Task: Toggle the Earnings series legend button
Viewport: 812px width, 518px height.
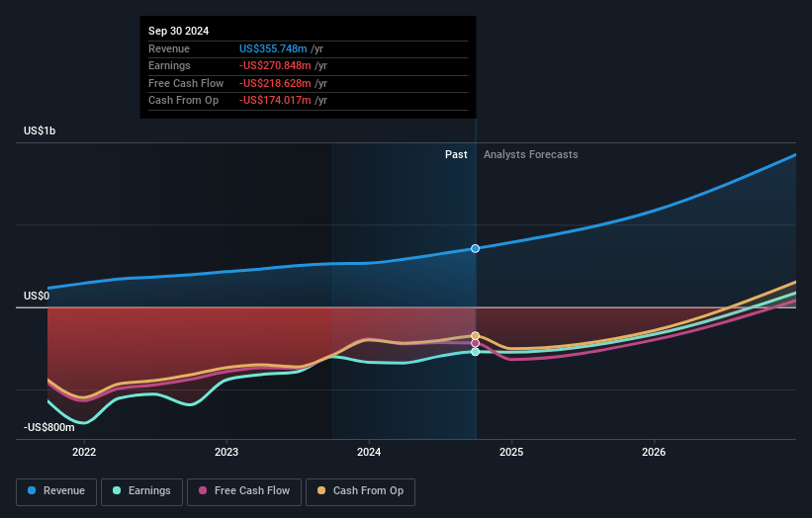Action: [141, 491]
